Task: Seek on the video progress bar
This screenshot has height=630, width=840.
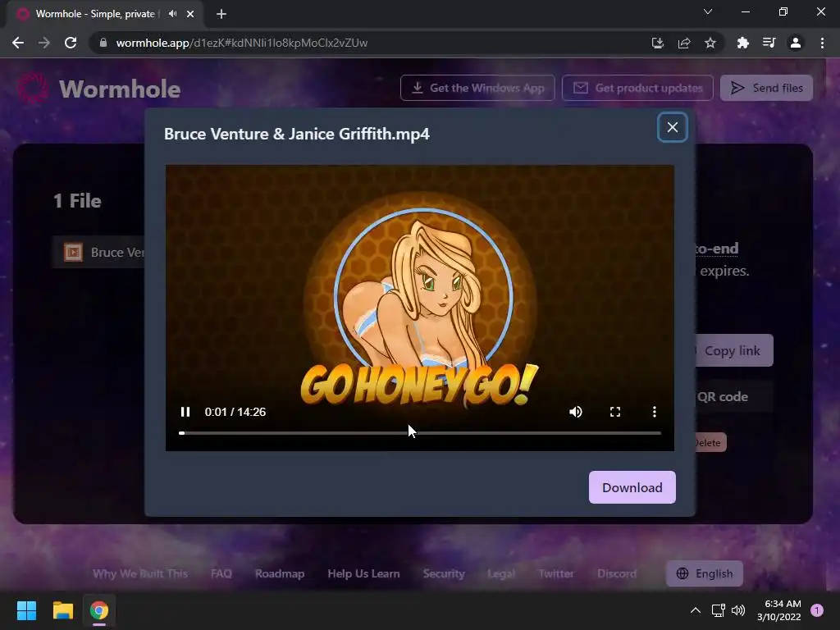Action: 420,433
